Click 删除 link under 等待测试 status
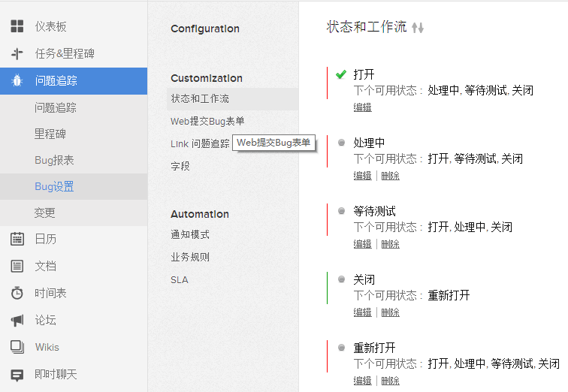 (x=390, y=244)
